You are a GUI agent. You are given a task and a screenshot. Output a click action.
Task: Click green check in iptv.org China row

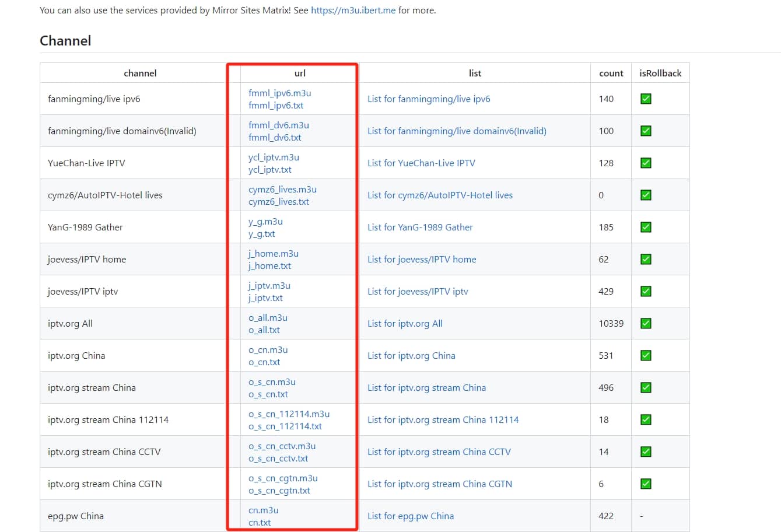click(646, 355)
